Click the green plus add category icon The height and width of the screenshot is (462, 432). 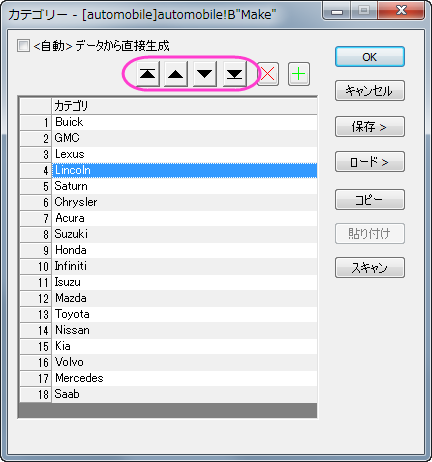(299, 74)
